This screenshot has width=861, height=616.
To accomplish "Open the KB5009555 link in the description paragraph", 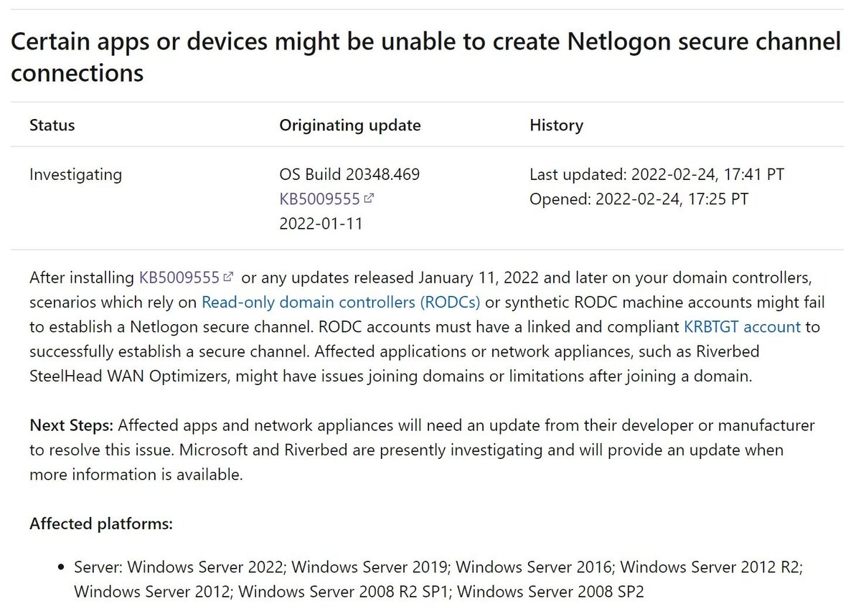I will coord(179,277).
